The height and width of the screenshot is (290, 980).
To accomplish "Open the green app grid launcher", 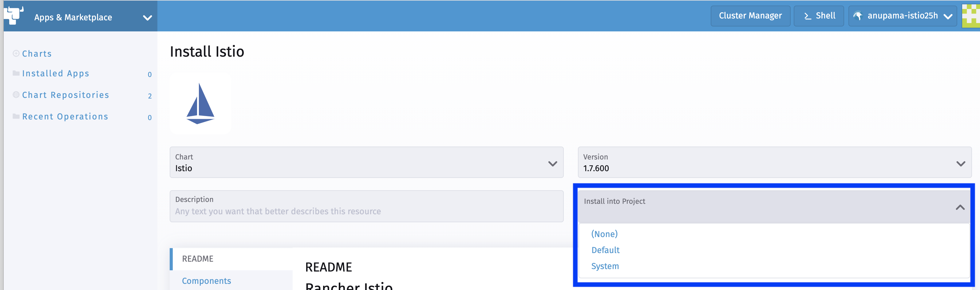I will tap(972, 16).
